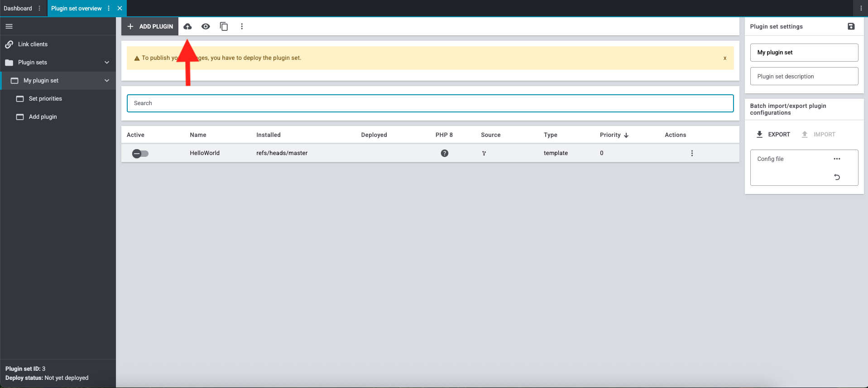The image size is (868, 388).
Task: Open Set priorities in sidebar
Action: pyautogui.click(x=45, y=99)
